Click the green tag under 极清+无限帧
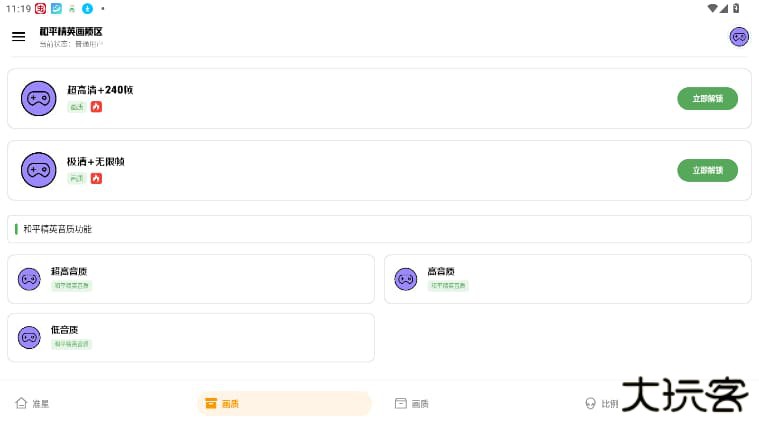This screenshot has width=759, height=427. [76, 179]
